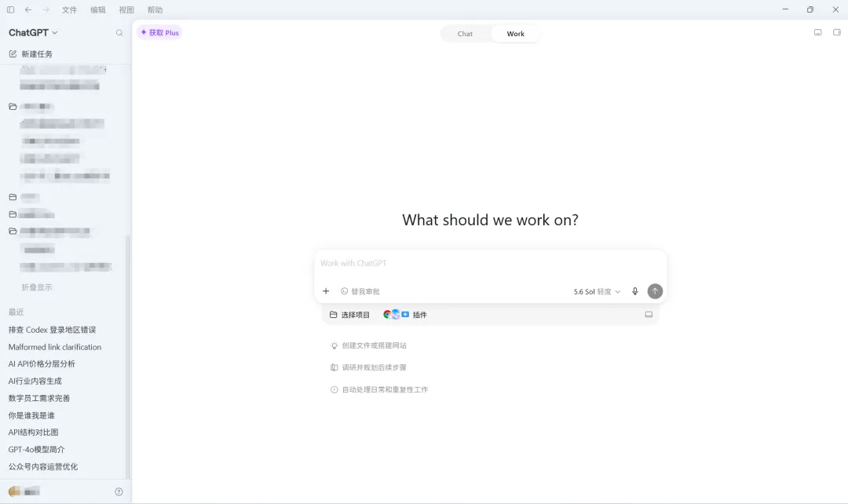Open the 帮助 menu
The height and width of the screenshot is (504, 848).
pyautogui.click(x=155, y=9)
